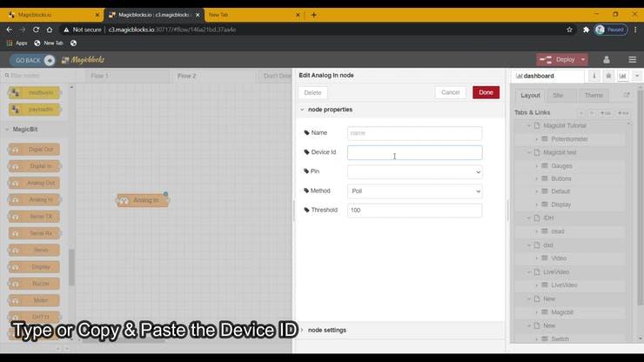Viewport: 644px width, 362px height.
Task: Bookmark page with the star icon
Action: click(x=569, y=29)
